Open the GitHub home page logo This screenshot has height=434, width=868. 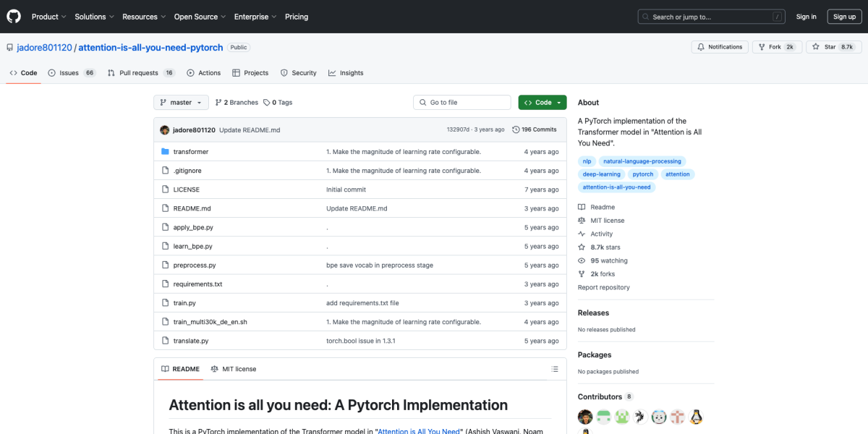[13, 16]
